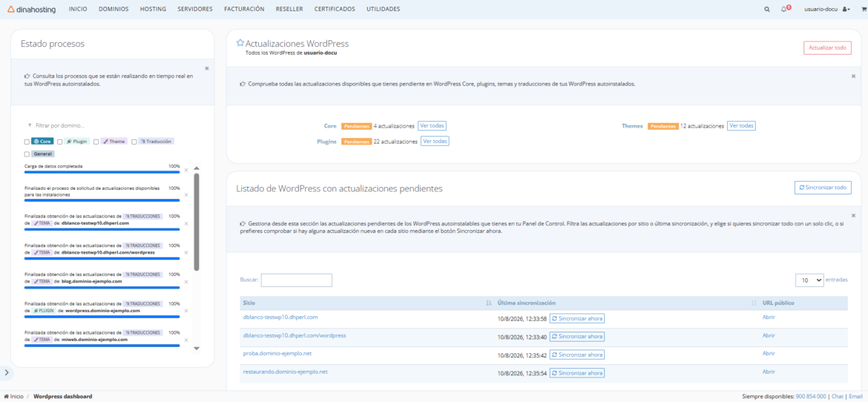Click the Core Pendientes badge

pyautogui.click(x=356, y=126)
